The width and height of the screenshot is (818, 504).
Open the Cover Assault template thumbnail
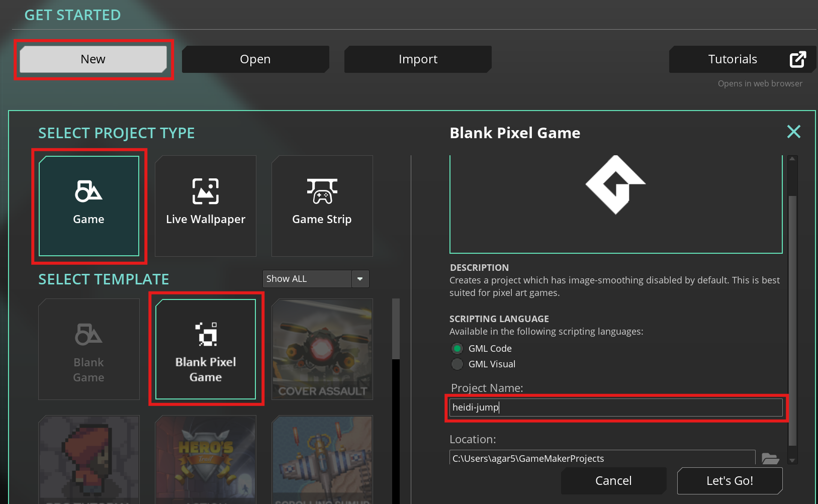pyautogui.click(x=322, y=349)
